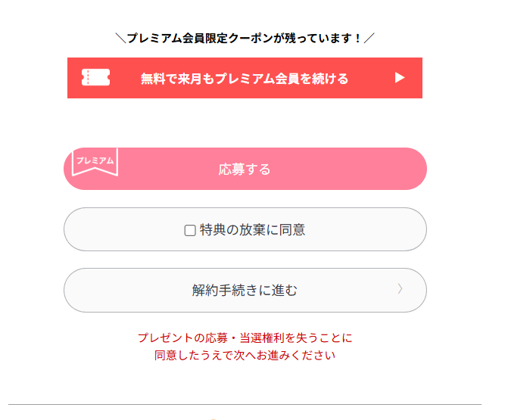Toggle agreement via the 特典の放棄に同意 label text
This screenshot has width=508, height=420.
click(252, 229)
